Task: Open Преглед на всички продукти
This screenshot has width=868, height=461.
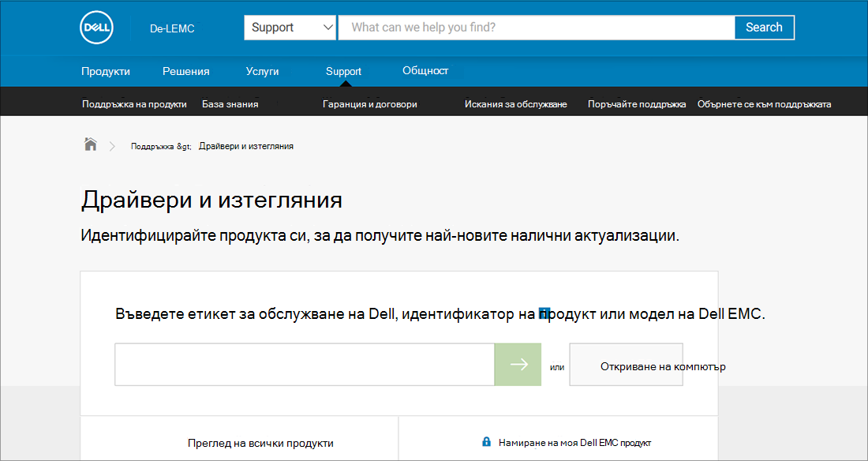Action: coord(260,444)
